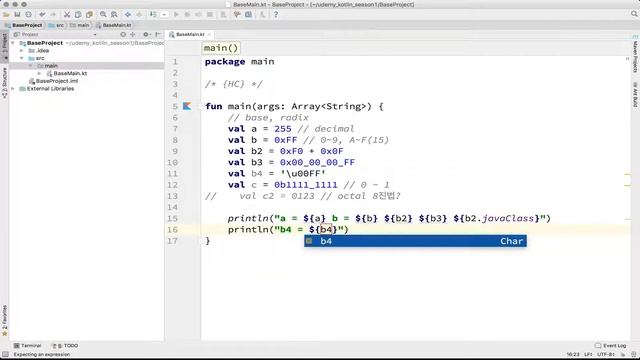Click the Undo arrow icon
This screenshot has width=640, height=360.
[x=42, y=14]
